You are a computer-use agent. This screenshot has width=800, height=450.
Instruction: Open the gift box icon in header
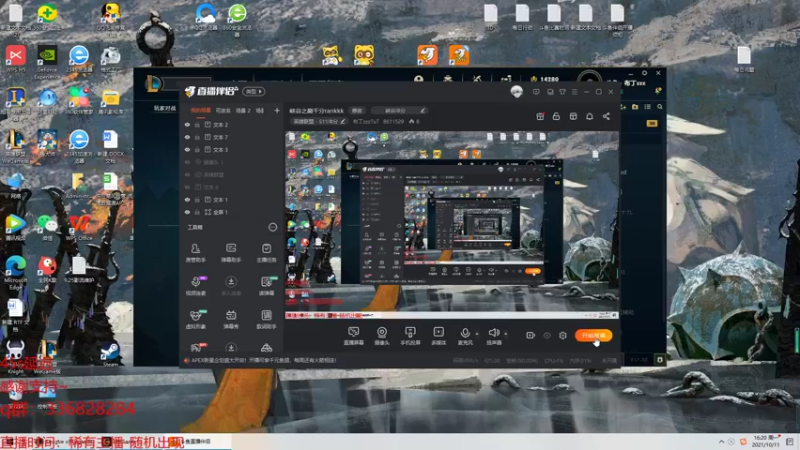[x=540, y=116]
